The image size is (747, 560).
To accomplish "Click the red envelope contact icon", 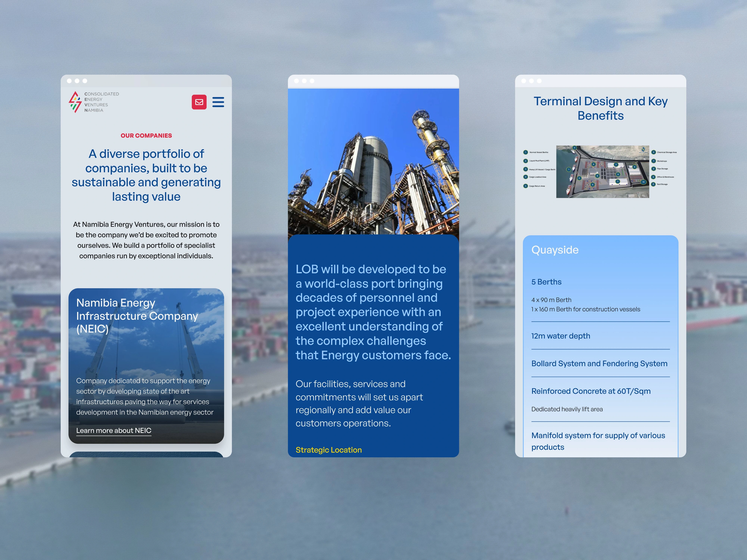I will click(x=199, y=102).
